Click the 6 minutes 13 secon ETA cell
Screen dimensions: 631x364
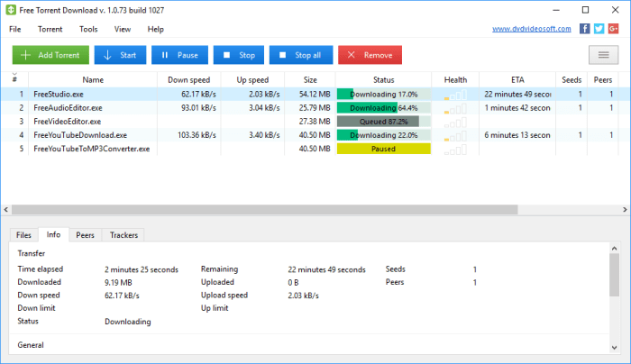517,135
